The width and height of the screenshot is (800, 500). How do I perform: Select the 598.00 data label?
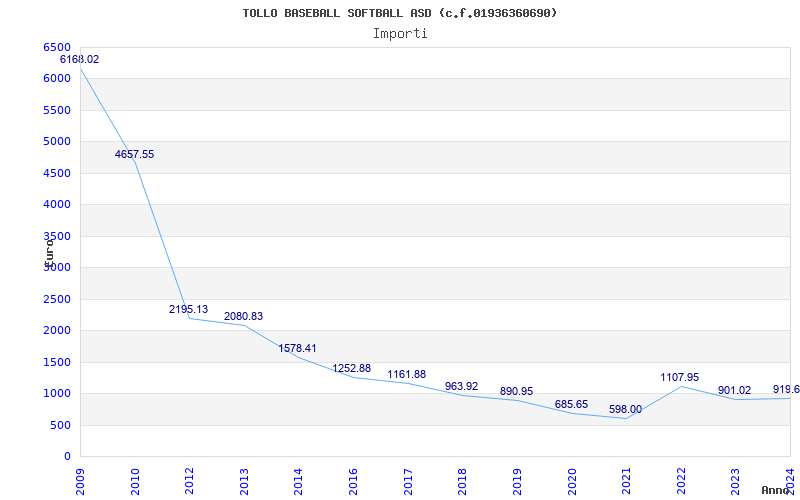(x=626, y=410)
